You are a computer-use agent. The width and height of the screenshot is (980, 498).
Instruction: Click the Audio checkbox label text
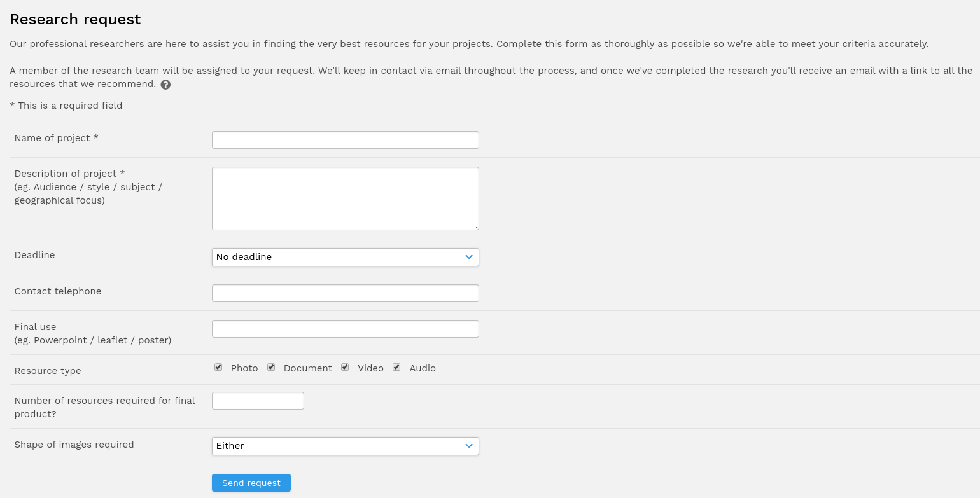pos(423,368)
